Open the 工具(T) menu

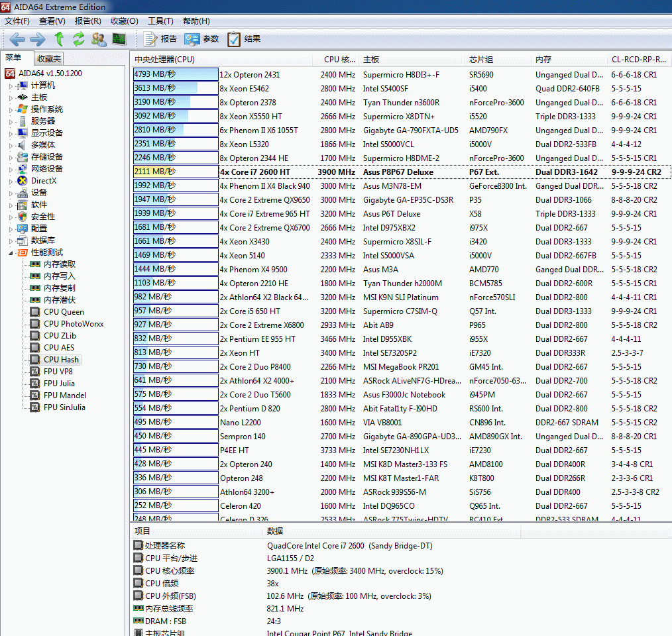pyautogui.click(x=160, y=21)
